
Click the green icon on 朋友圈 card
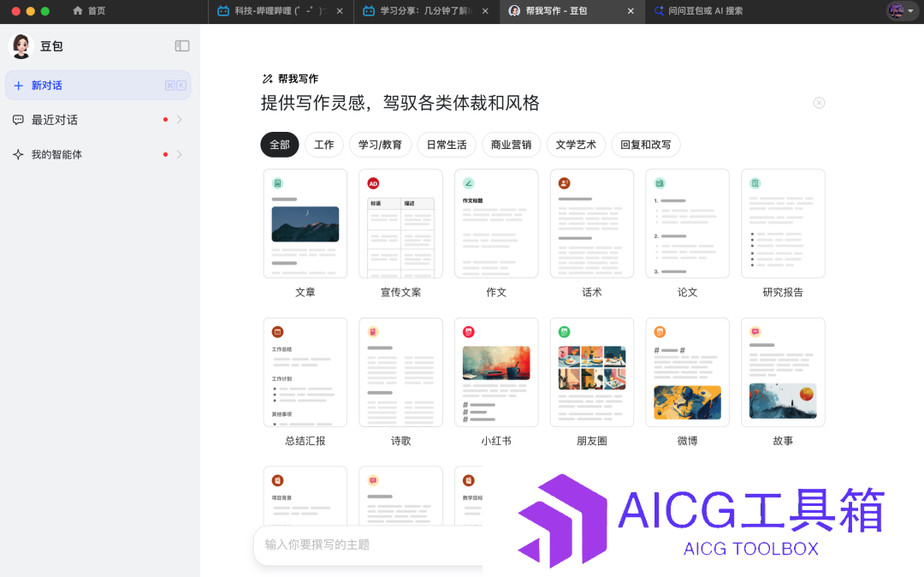pos(564,332)
